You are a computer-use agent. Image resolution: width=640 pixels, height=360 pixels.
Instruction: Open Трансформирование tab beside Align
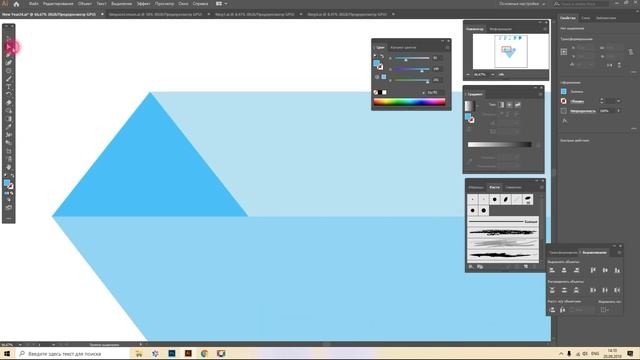563,253
